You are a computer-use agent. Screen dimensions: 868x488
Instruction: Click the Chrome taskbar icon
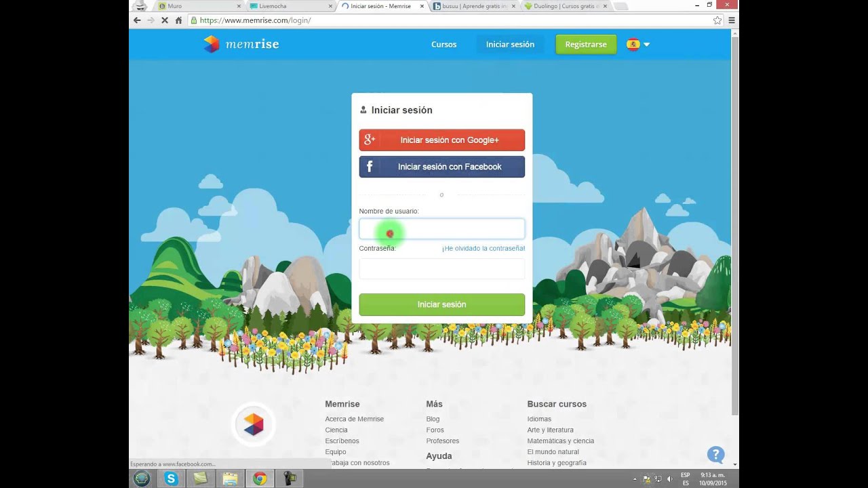260,479
